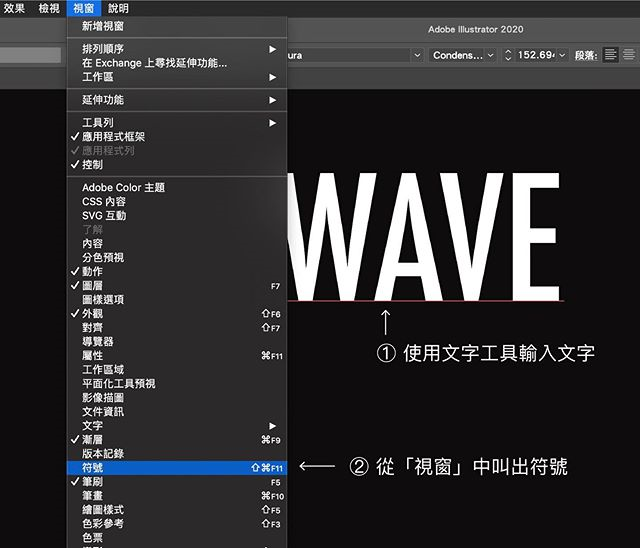Open the 平面化工具預視 panel
Viewport: 640px width, 548px height.
click(x=177, y=383)
